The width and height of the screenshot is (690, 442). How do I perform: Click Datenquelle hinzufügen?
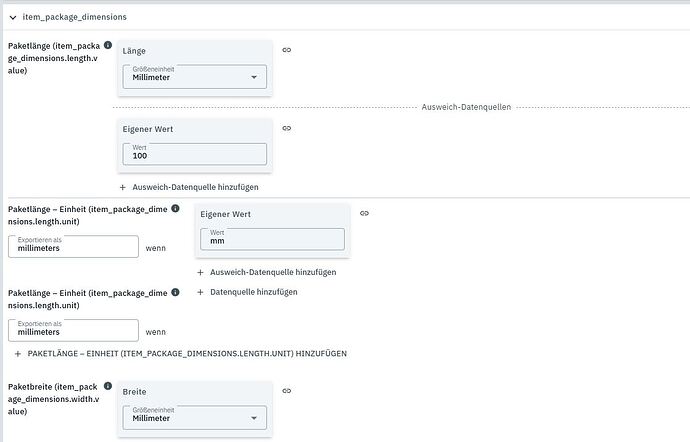[247, 292]
